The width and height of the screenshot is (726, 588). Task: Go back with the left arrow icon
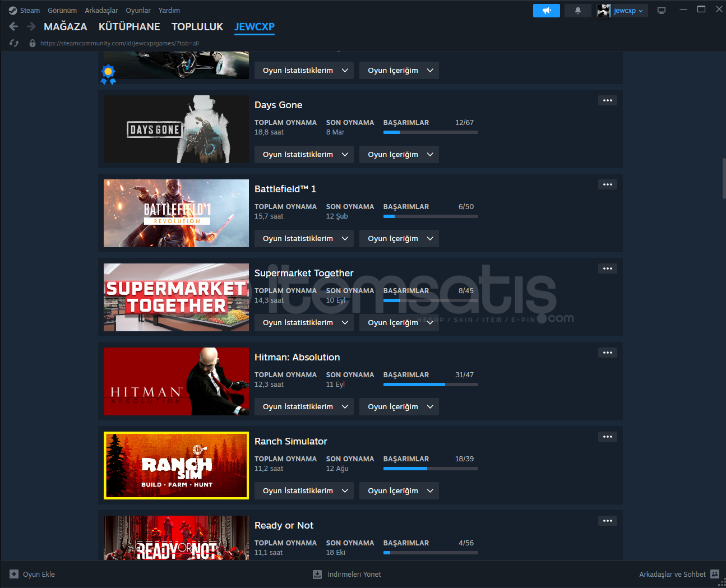click(x=14, y=26)
